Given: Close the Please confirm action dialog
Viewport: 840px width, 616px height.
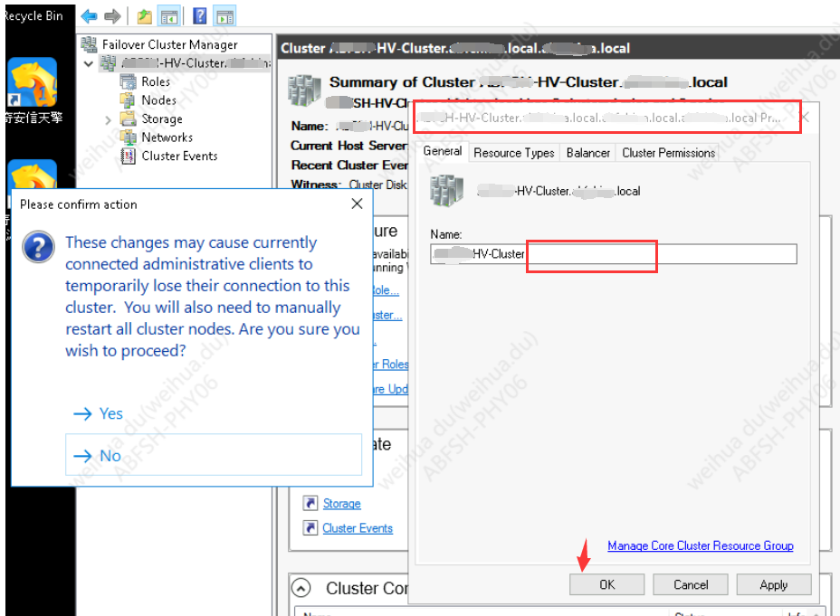Looking at the screenshot, I should pos(357,204).
